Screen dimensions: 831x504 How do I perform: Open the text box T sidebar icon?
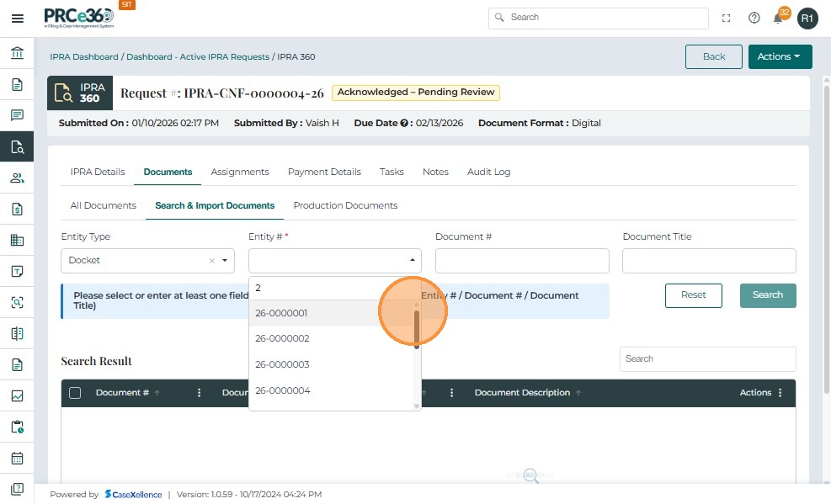[17, 272]
